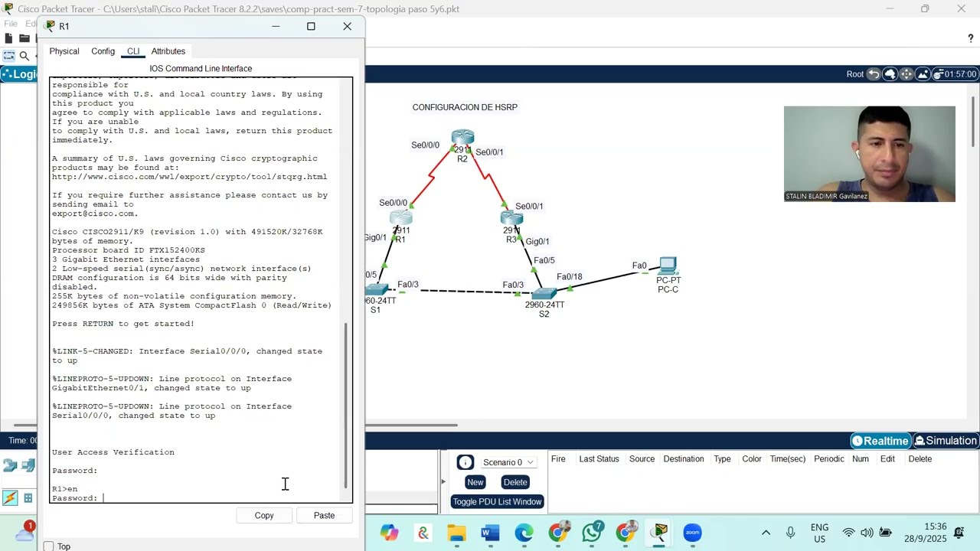The image size is (980, 551).
Task: Click the workspace horizontal scrollbar
Action: pyautogui.click(x=411, y=425)
